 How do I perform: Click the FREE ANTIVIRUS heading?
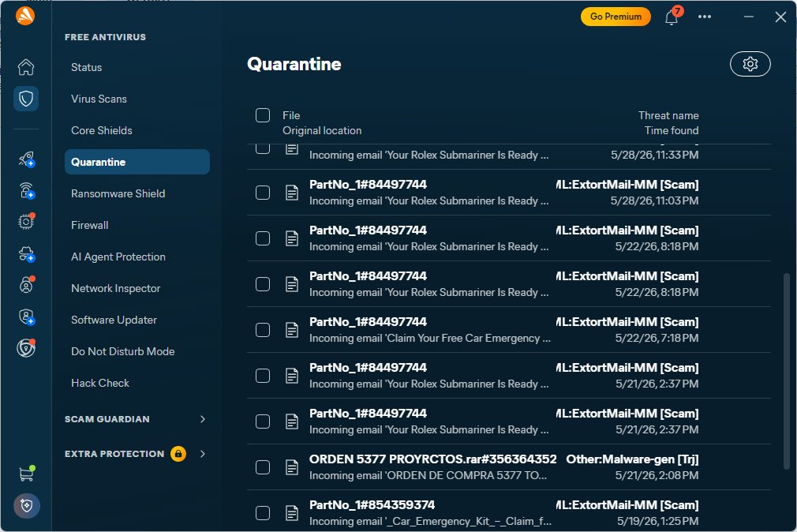coord(105,37)
